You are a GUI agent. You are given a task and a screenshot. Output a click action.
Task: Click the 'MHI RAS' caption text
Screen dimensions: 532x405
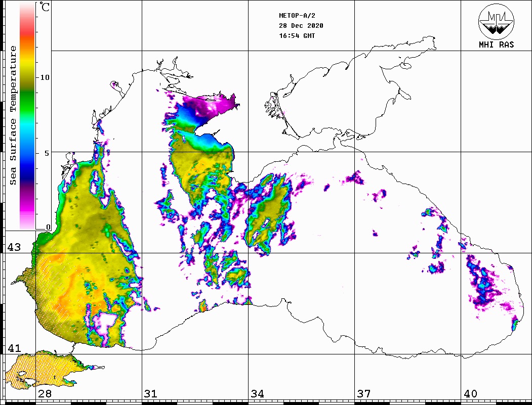497,44
